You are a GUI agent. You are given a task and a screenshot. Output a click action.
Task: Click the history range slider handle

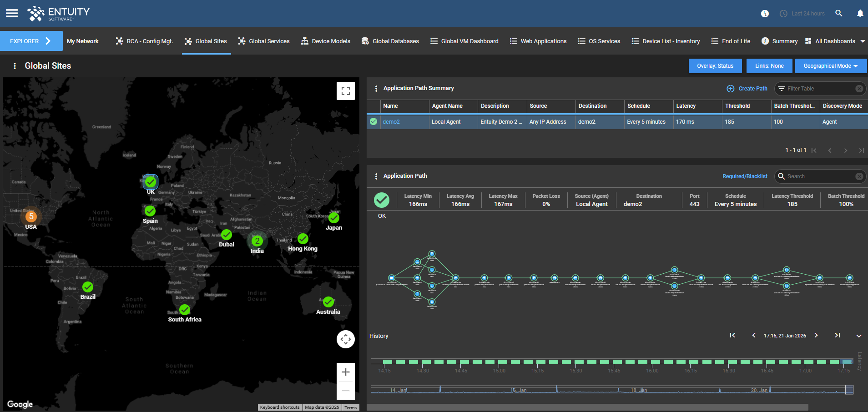849,390
